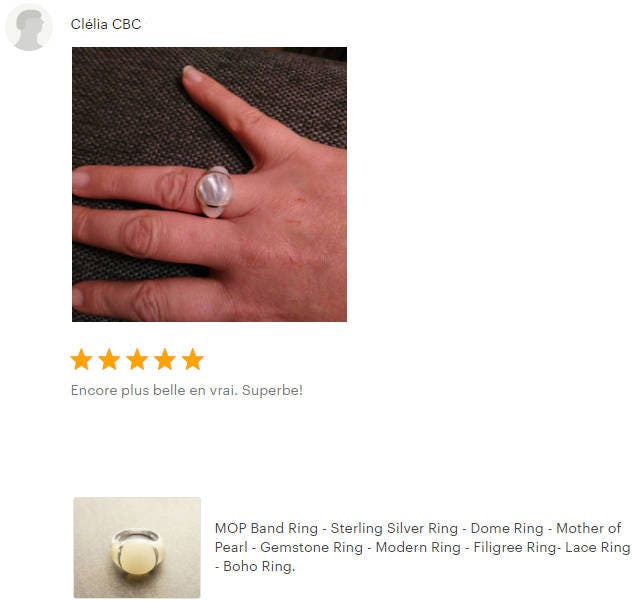This screenshot has height=601, width=634.
Task: Click the fourth orange rating star
Action: pyautogui.click(x=165, y=359)
